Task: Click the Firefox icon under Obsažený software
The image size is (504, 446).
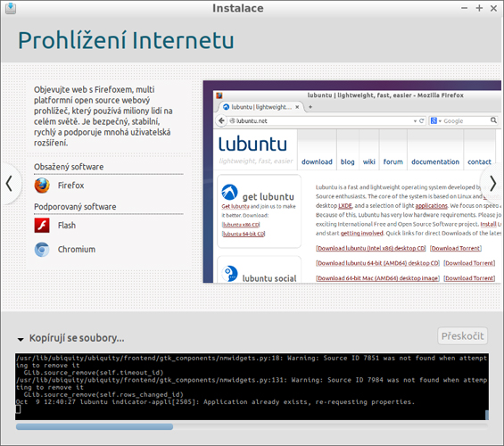Action: [x=42, y=186]
